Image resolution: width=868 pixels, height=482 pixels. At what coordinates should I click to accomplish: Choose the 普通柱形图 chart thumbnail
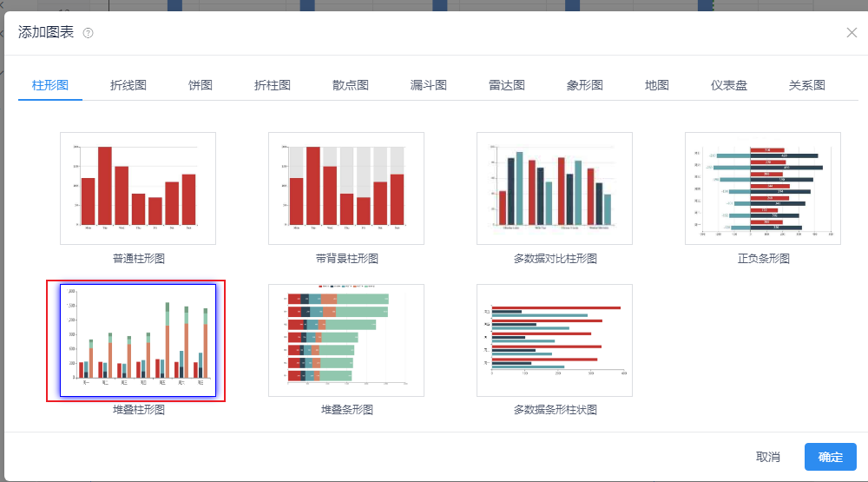pyautogui.click(x=138, y=188)
